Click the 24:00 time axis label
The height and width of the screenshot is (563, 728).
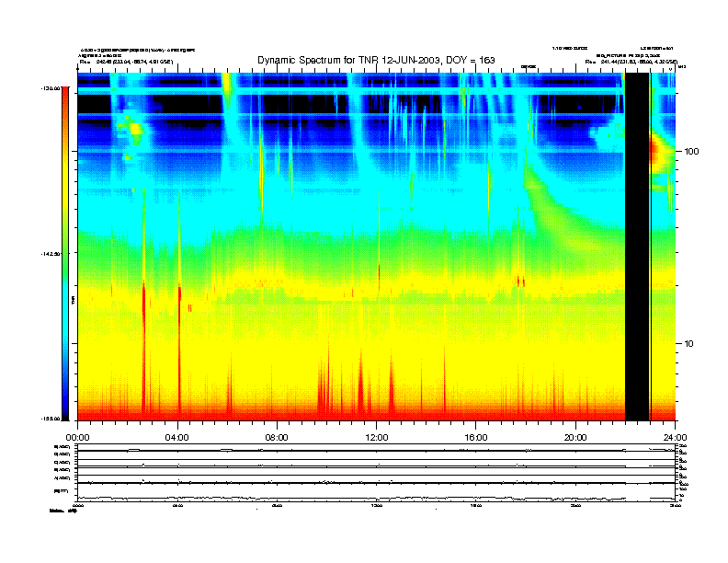pyautogui.click(x=675, y=438)
